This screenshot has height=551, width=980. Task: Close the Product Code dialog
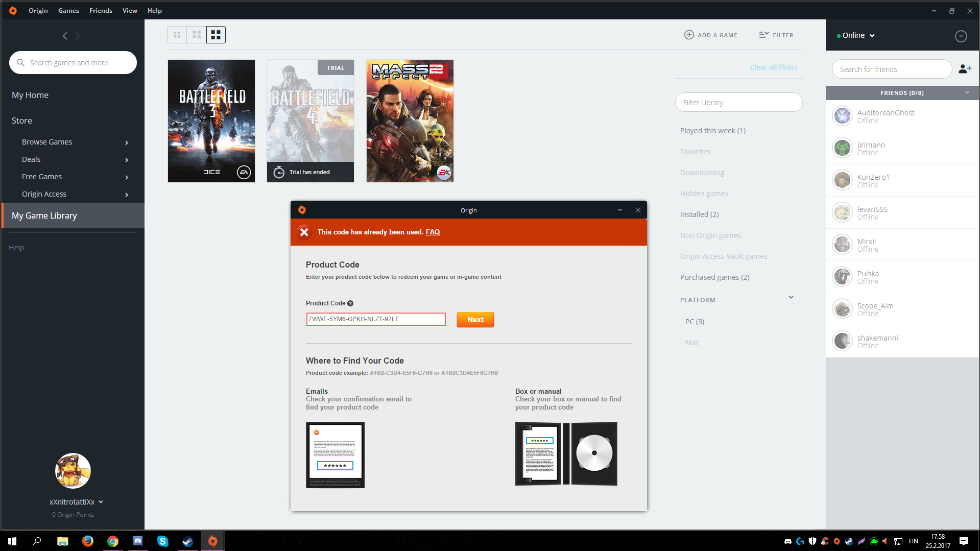click(x=638, y=210)
